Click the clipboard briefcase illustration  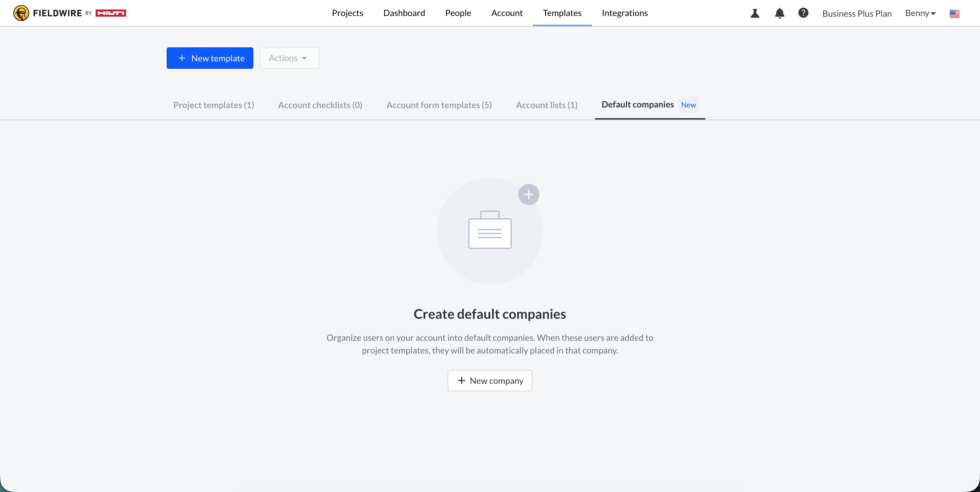pyautogui.click(x=490, y=230)
